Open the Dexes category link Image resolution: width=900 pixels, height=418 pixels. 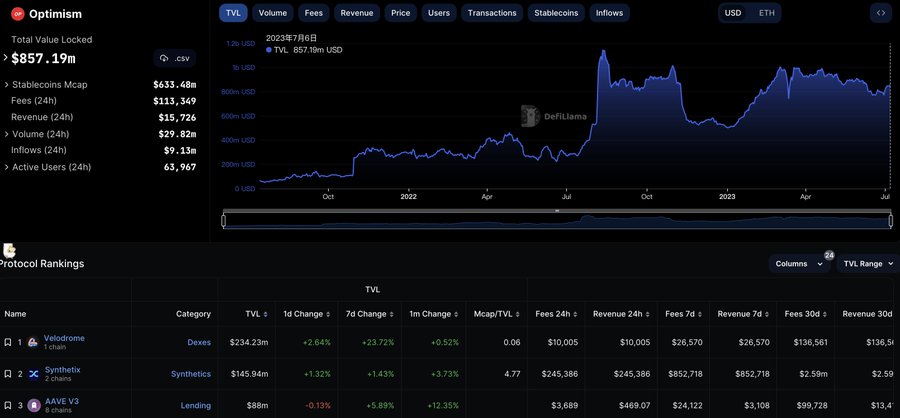(x=199, y=342)
